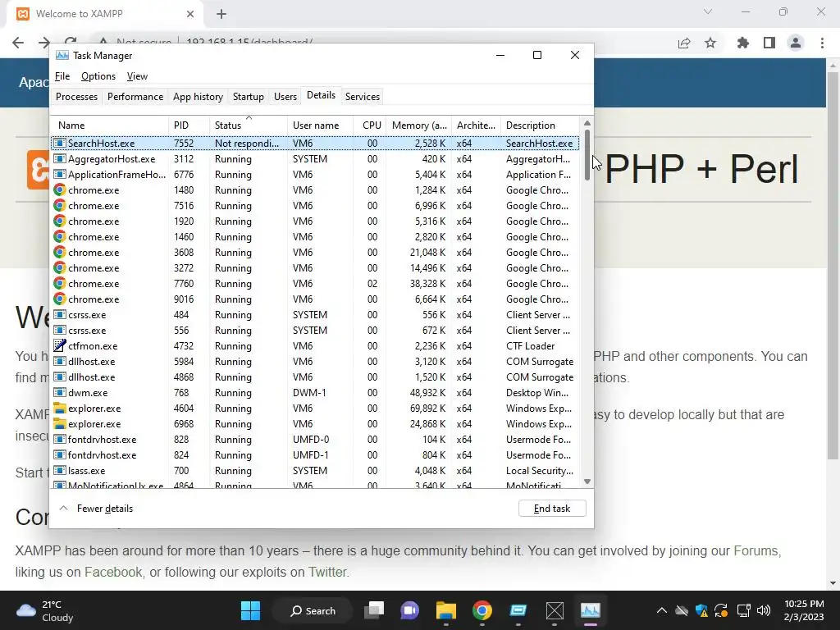This screenshot has width=840, height=630.
Task: Select ApplicationFrameHo... process row
Action: (316, 174)
